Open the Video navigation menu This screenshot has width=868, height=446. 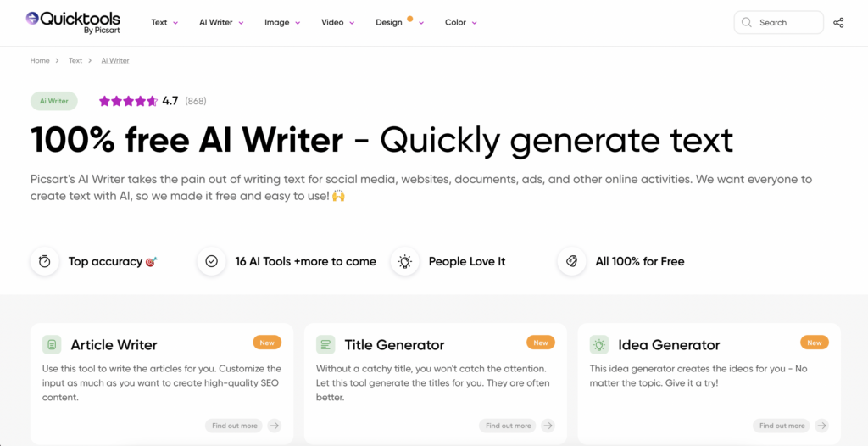(x=337, y=23)
